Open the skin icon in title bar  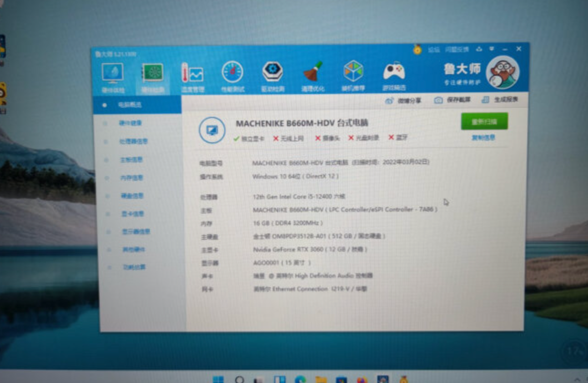coord(479,49)
